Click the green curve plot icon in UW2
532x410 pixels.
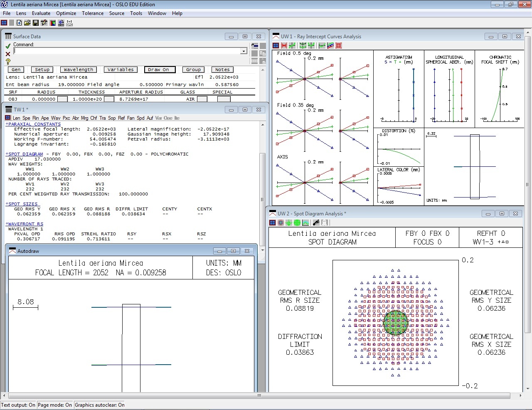click(305, 222)
